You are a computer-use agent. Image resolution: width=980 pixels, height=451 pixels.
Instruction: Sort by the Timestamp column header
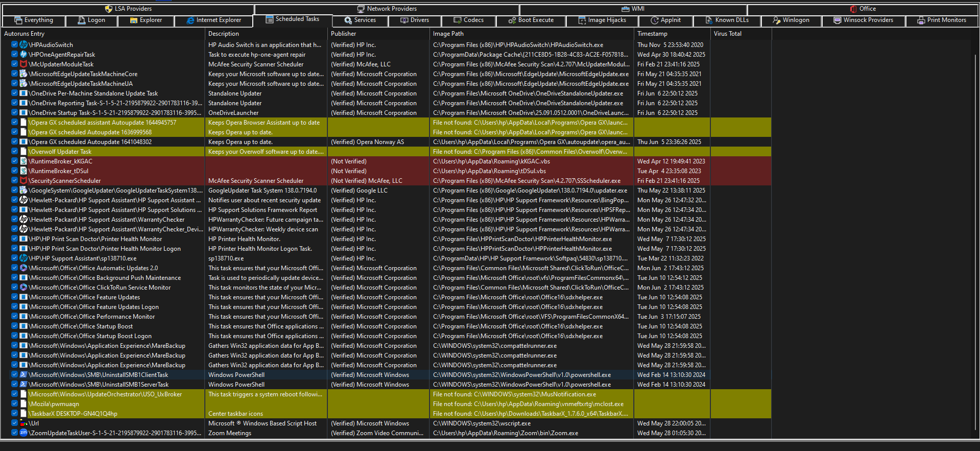coord(672,34)
